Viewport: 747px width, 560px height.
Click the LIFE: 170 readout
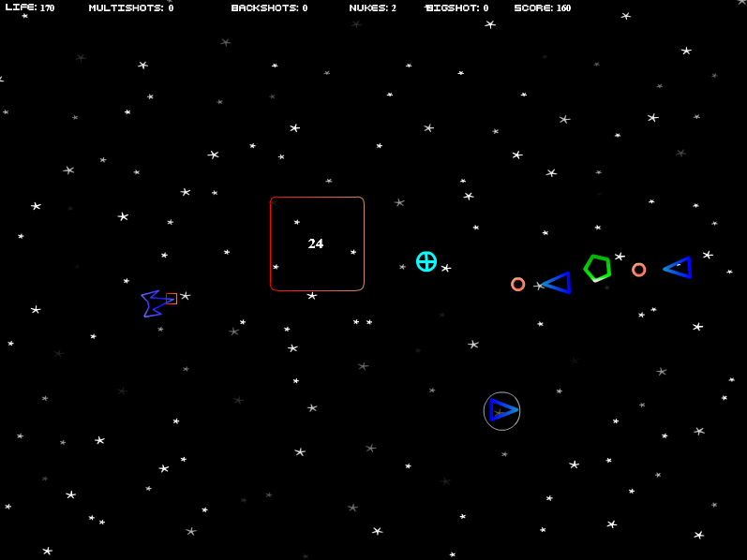tap(30, 7)
